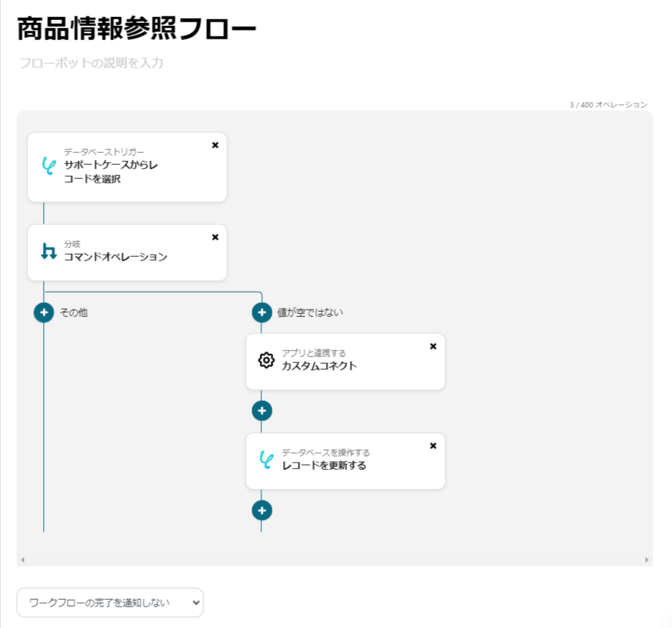
Task: Click the left scroll arrow of the canvas
Action: click(x=23, y=560)
